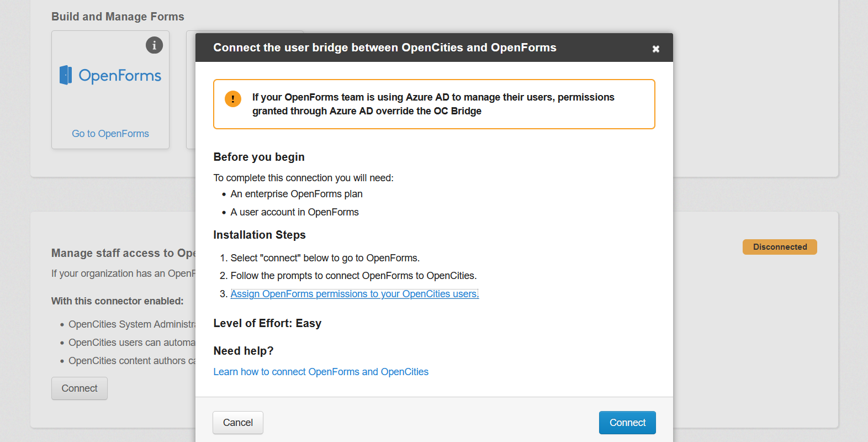Dismiss the dialog using the X icon

coord(655,49)
